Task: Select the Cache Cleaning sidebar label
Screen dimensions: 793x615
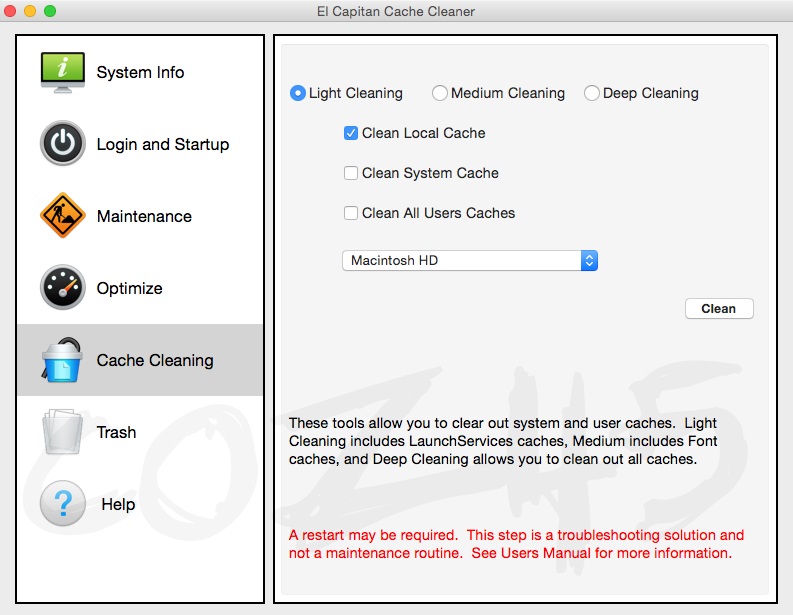Action: [155, 360]
